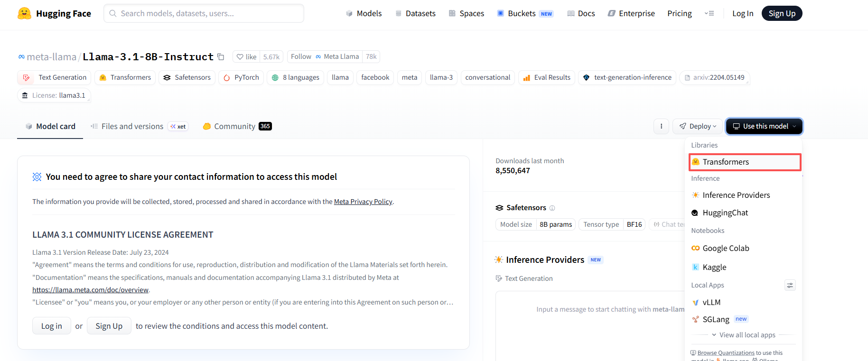Click the Text Generation tag
This screenshot has width=868, height=361.
pyautogui.click(x=54, y=77)
